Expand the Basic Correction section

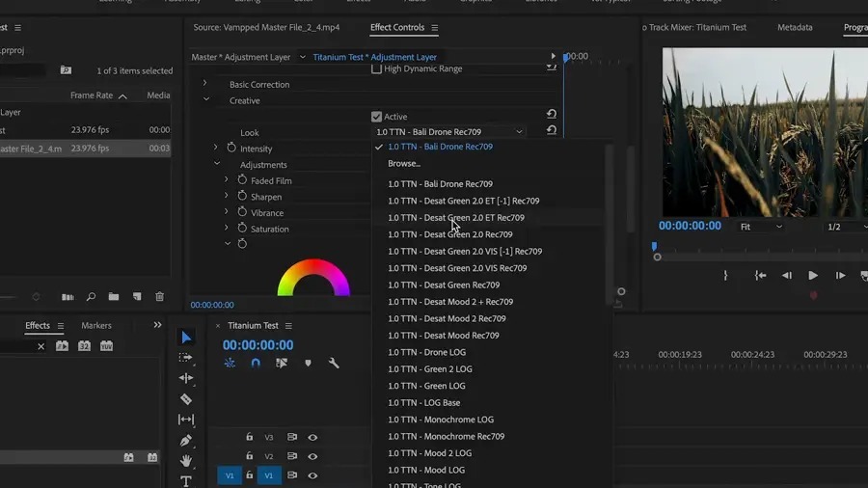click(x=204, y=84)
